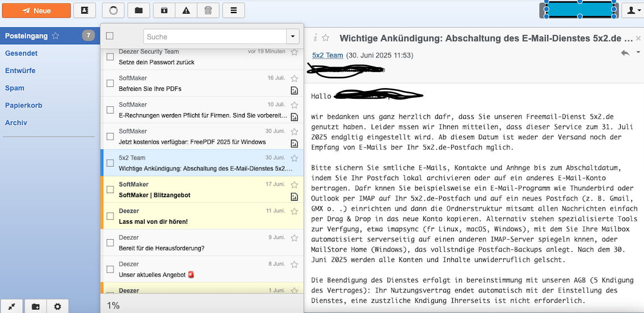Select checkbox for SoftMaker Blitzangebot email
Viewport: 644px width, 313px height.
[x=110, y=190]
